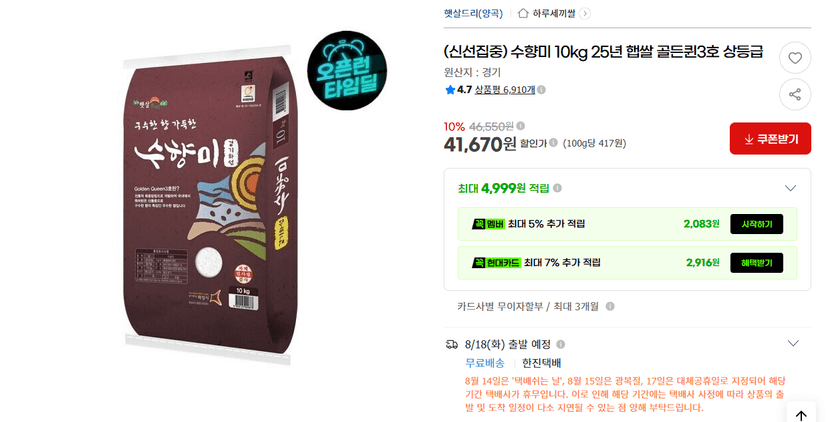The width and height of the screenshot is (828, 422).
Task: Click the share icon button
Action: coord(795,95)
